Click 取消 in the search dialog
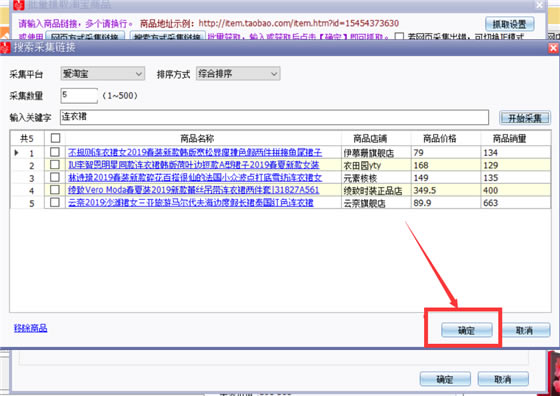 (526, 330)
